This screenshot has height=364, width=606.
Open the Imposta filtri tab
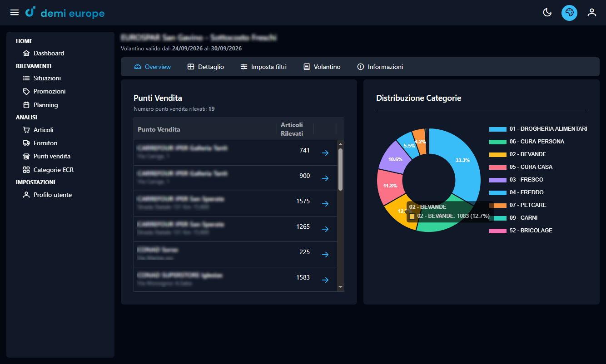[263, 67]
